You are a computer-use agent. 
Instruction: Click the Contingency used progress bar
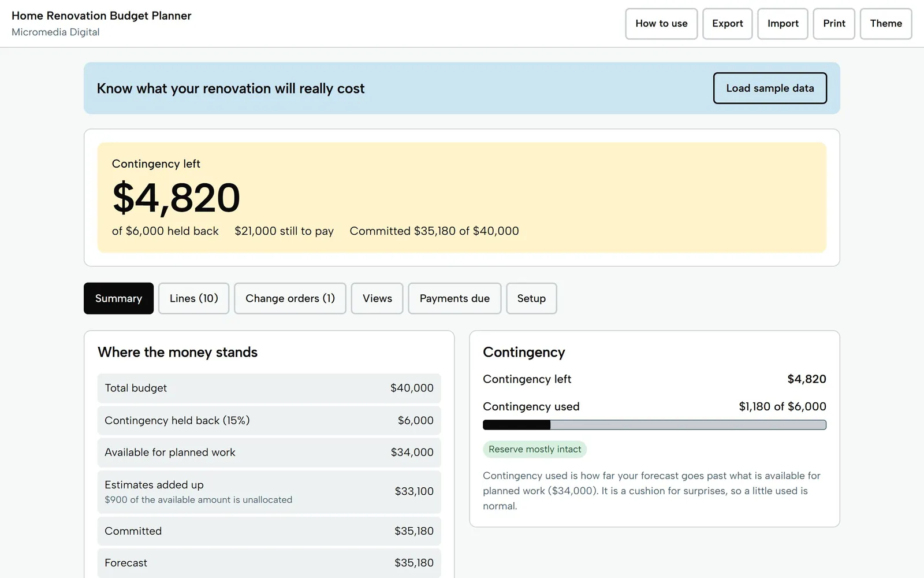tap(654, 425)
